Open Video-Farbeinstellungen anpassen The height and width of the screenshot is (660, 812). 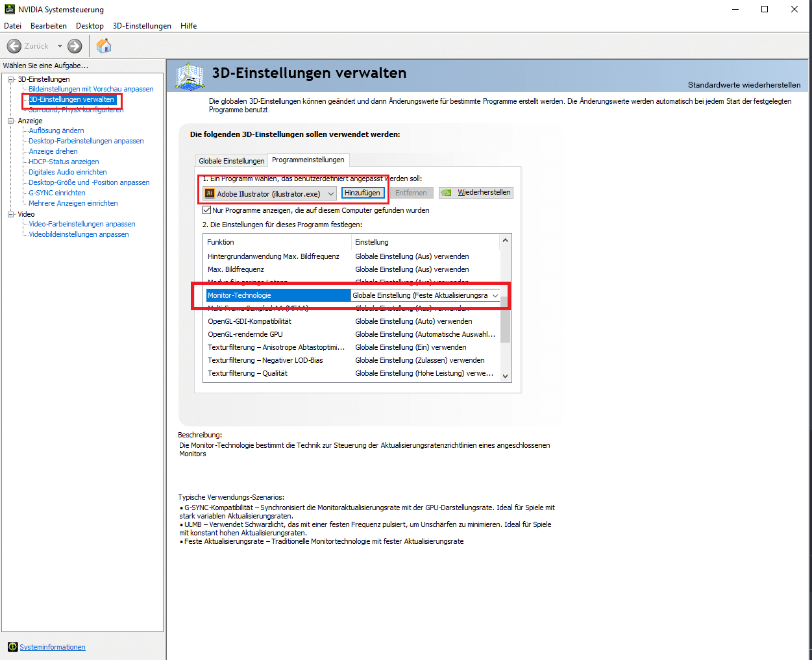click(x=82, y=224)
